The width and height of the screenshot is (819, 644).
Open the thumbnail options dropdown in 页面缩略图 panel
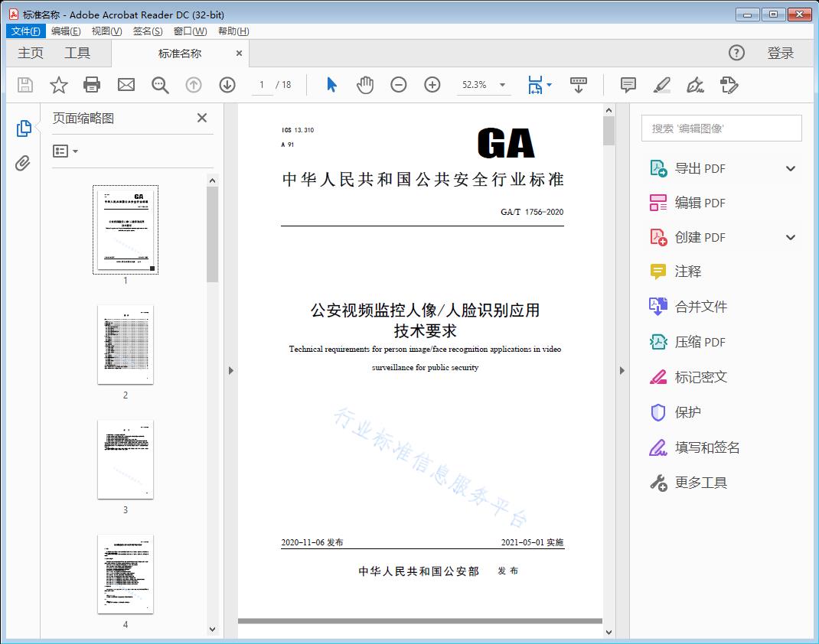[65, 151]
